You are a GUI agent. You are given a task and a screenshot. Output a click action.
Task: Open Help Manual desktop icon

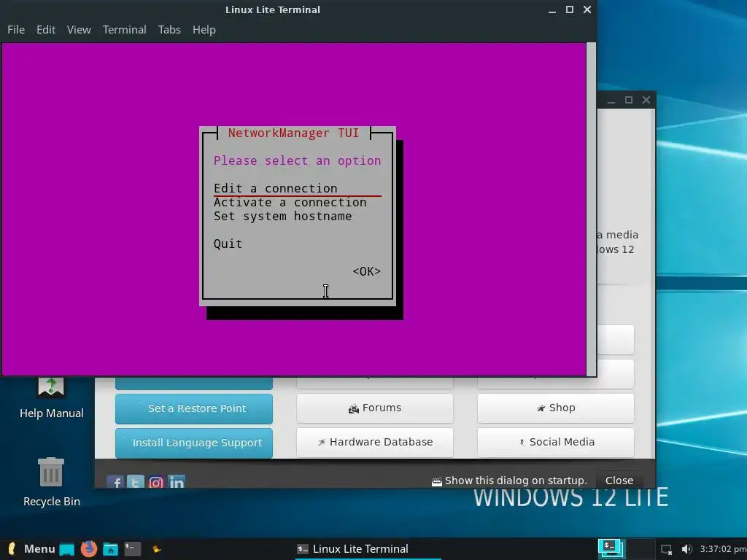(x=52, y=397)
